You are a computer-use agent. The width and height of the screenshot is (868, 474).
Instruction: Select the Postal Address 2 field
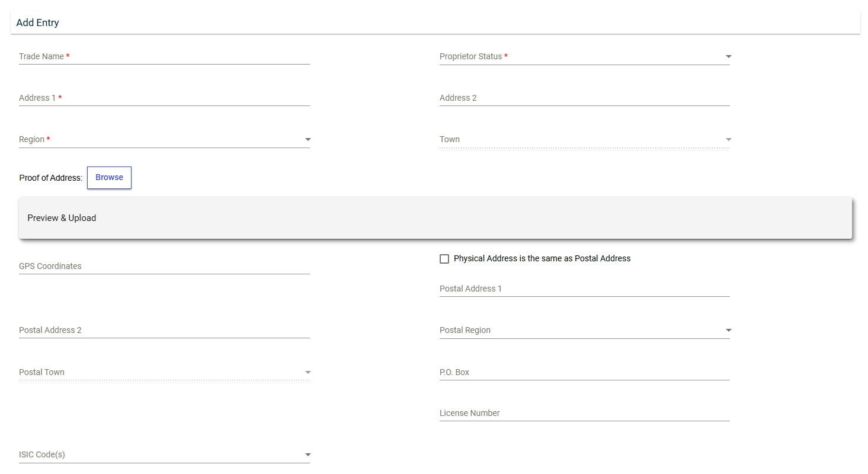tap(164, 330)
